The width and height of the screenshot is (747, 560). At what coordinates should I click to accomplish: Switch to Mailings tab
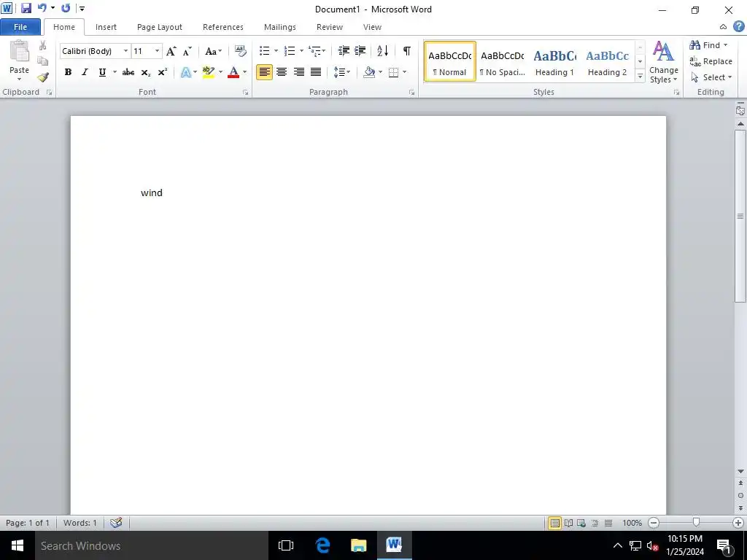click(280, 27)
